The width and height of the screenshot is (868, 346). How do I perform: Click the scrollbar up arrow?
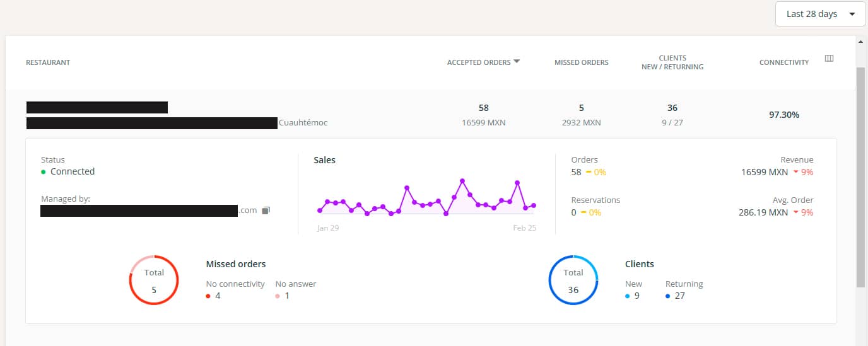click(x=861, y=42)
